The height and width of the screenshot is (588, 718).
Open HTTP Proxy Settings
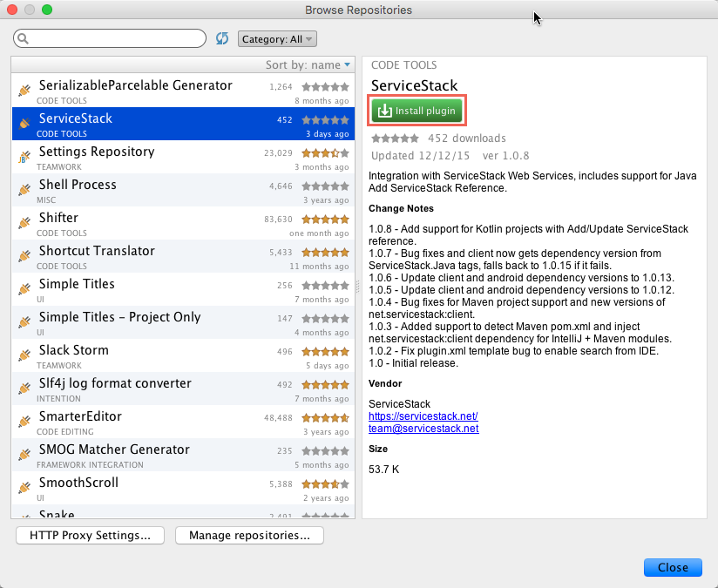pyautogui.click(x=91, y=535)
